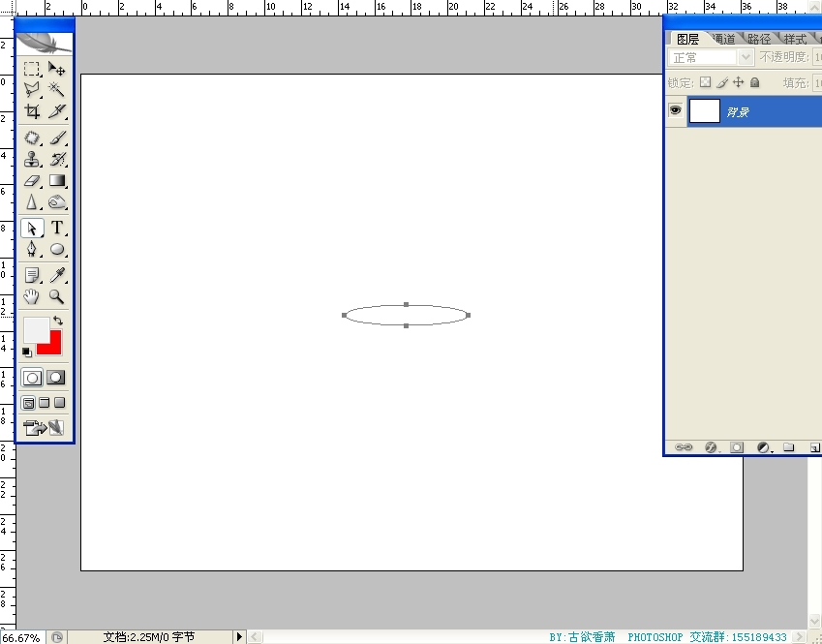This screenshot has width=822, height=644.
Task: Expand the status bar info arrow menu
Action: coord(239,637)
